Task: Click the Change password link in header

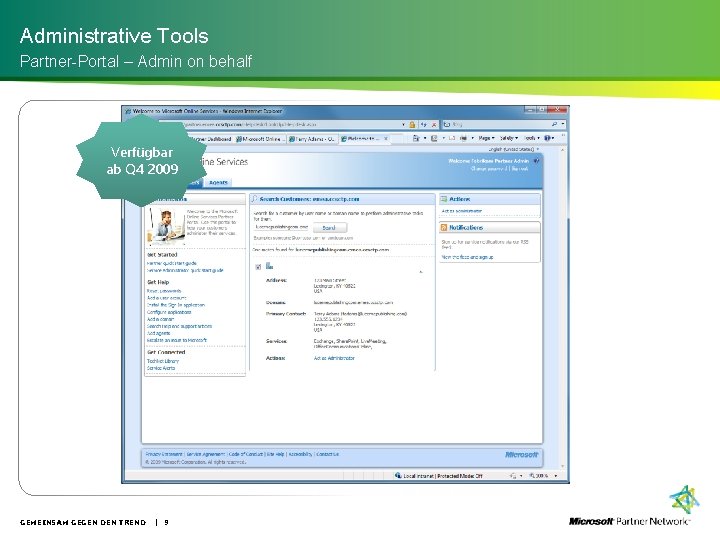Action: pyautogui.click(x=489, y=169)
